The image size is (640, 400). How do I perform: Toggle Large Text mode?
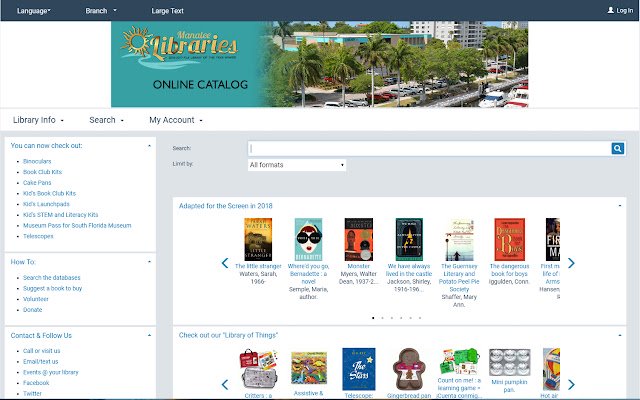pos(167,11)
